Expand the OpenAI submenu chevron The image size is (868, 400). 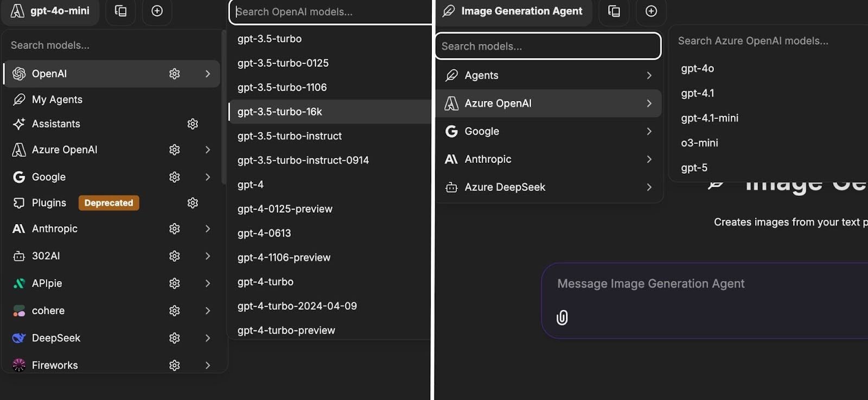[x=208, y=74]
